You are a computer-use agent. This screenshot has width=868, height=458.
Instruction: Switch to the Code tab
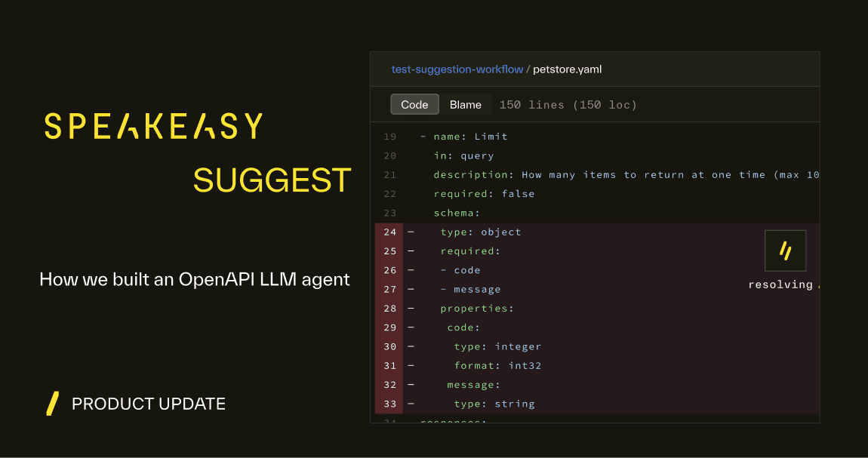click(x=414, y=105)
